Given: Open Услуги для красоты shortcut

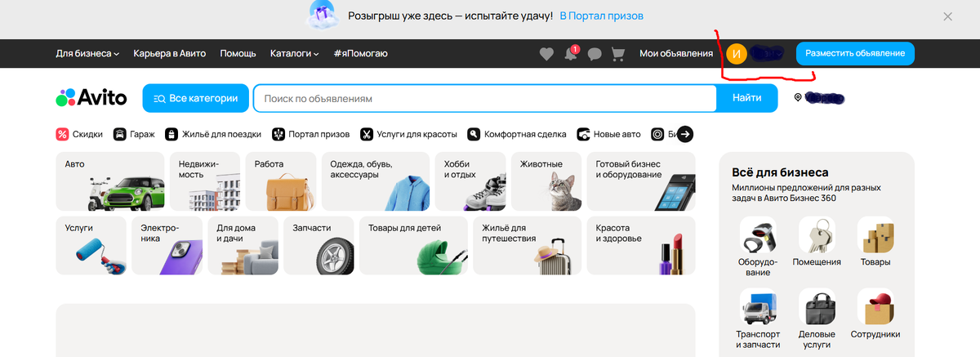Looking at the screenshot, I should coord(408,134).
